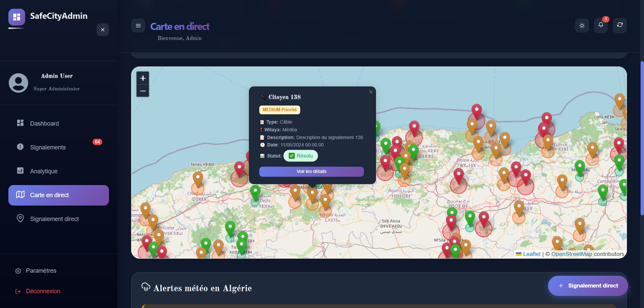Viewport: 644px width, 308px height.
Task: Zoom out on the map
Action: pyautogui.click(x=143, y=91)
